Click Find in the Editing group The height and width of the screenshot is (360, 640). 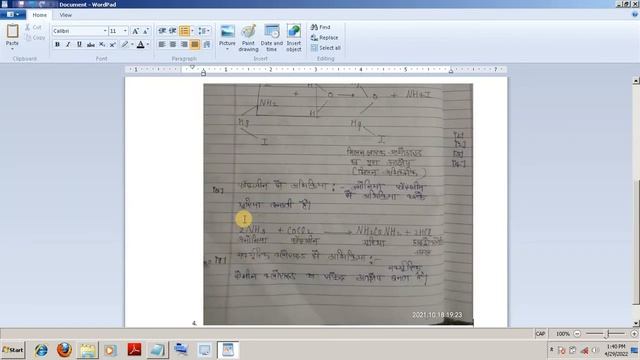click(320, 27)
